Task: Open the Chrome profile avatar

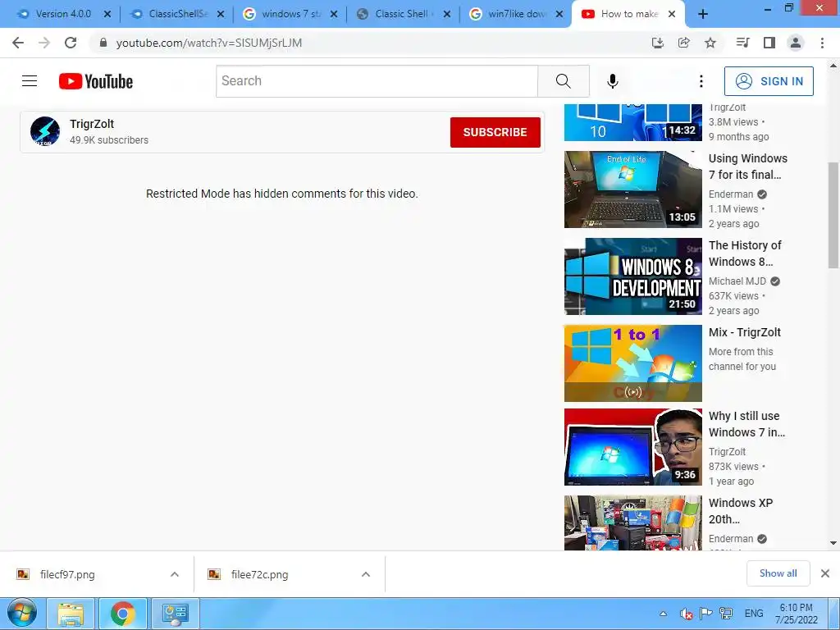Action: coord(796,43)
